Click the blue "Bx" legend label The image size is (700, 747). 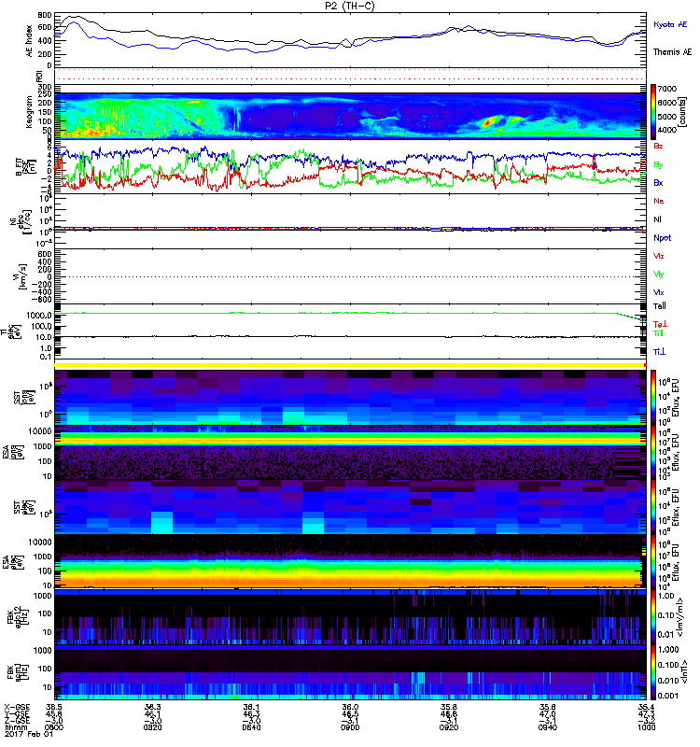point(658,182)
